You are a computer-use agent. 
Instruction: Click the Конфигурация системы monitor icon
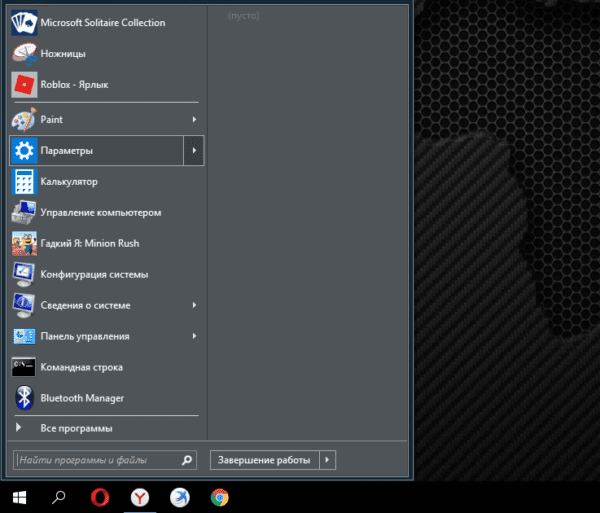pyautogui.click(x=24, y=274)
